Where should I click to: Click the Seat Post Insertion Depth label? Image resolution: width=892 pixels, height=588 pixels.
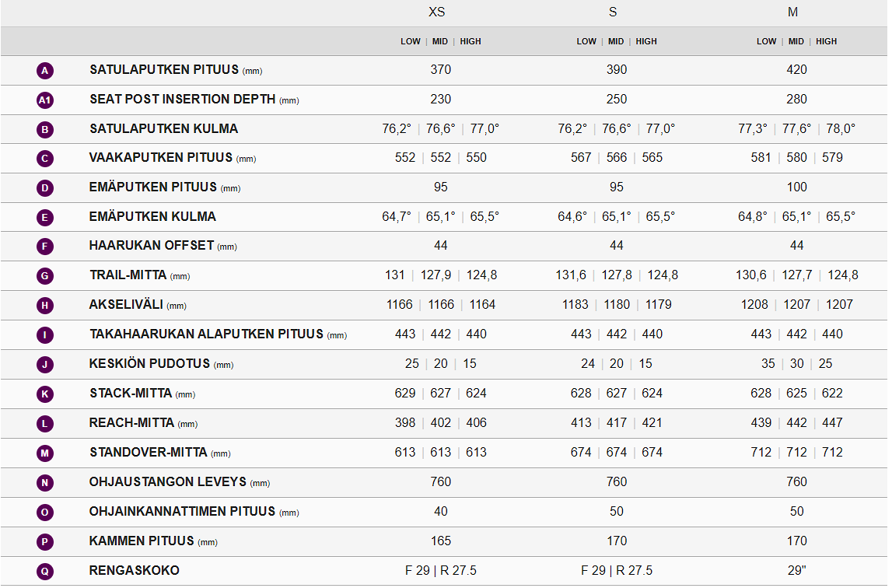click(183, 100)
